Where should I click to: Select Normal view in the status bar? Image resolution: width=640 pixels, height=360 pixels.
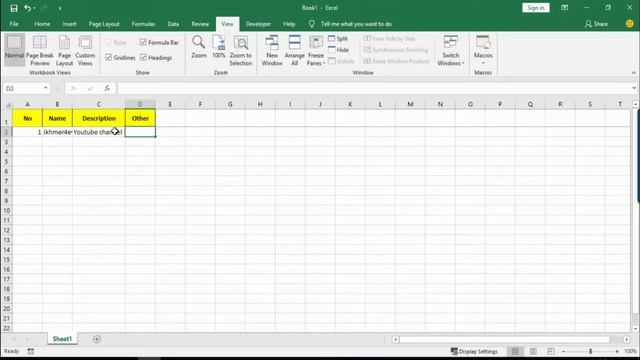click(x=516, y=351)
